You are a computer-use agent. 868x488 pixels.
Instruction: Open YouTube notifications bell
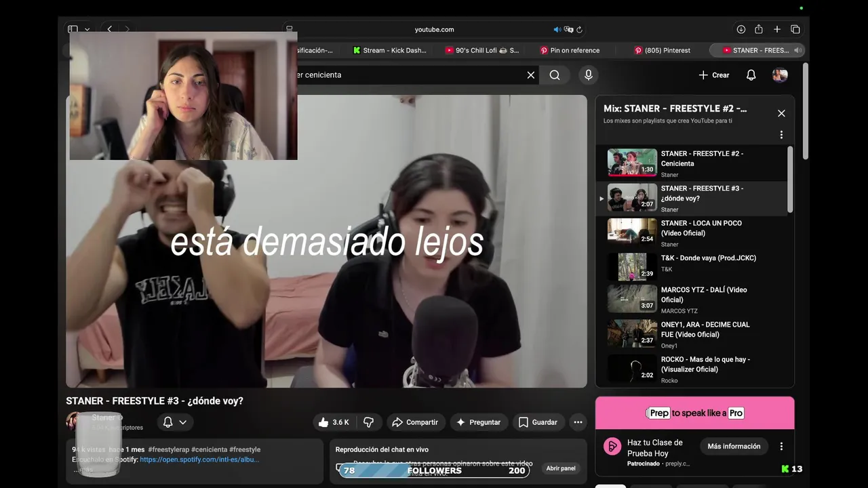(x=751, y=75)
